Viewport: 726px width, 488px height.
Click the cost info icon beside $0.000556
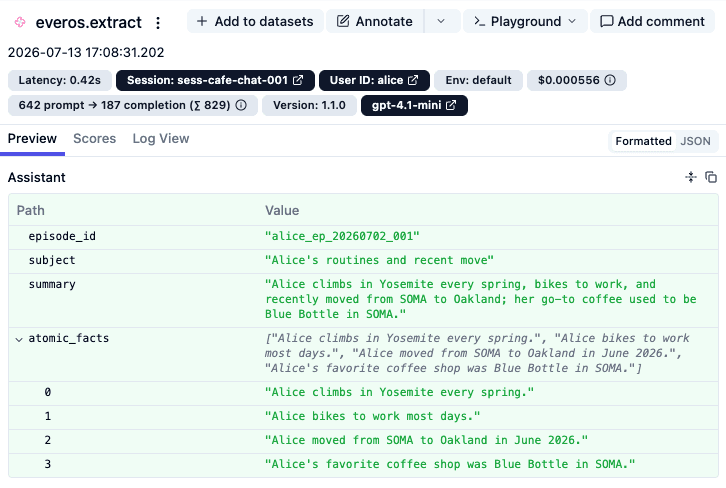(x=610, y=80)
